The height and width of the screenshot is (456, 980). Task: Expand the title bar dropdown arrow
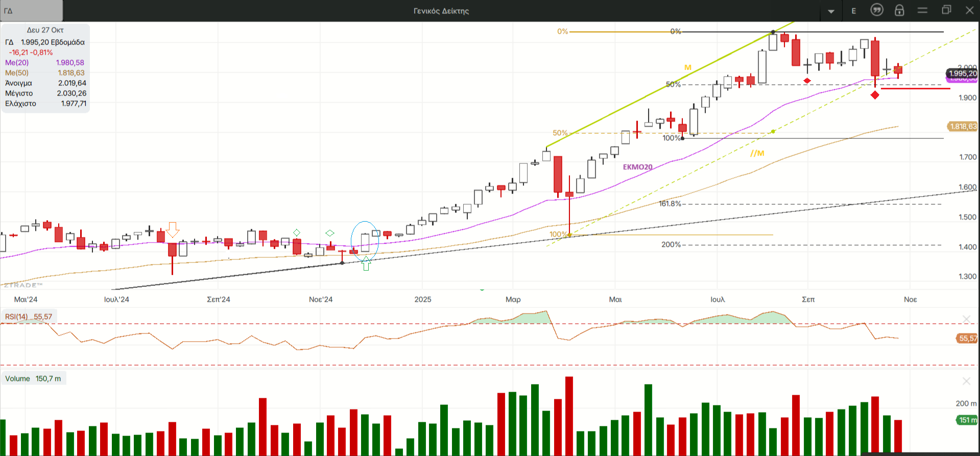(831, 11)
